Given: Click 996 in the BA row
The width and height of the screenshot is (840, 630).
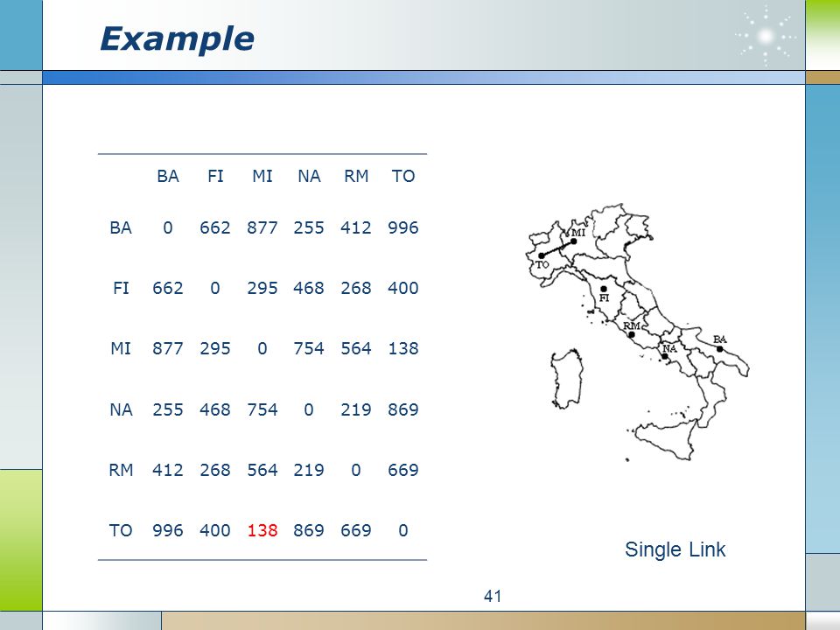Looking at the screenshot, I should tap(403, 227).
